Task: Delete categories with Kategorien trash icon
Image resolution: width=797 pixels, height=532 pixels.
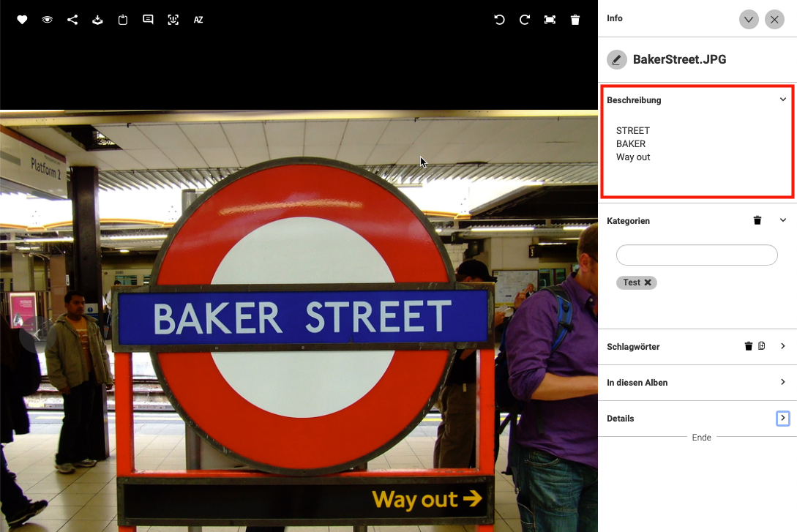Action: pyautogui.click(x=757, y=220)
